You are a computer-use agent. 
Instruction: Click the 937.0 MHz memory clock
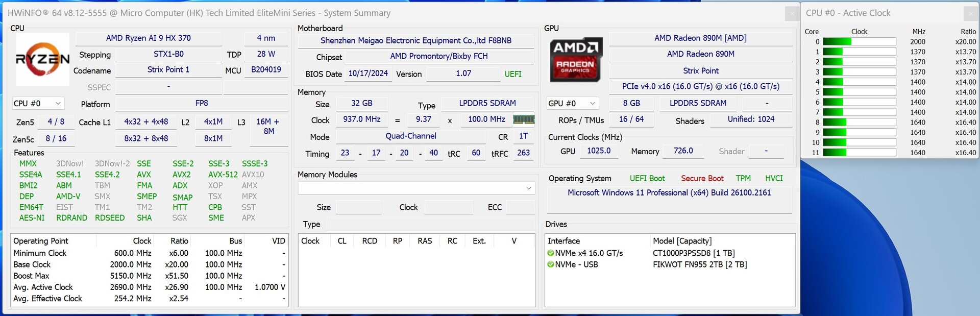[362, 119]
